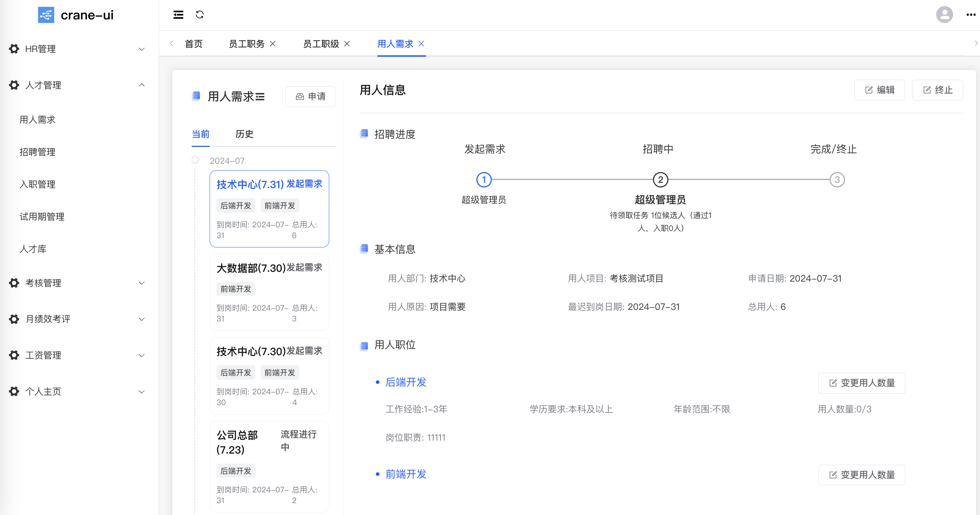The height and width of the screenshot is (515, 980).
Task: Expand the 月绩效考评 menu chevron
Action: click(x=141, y=319)
